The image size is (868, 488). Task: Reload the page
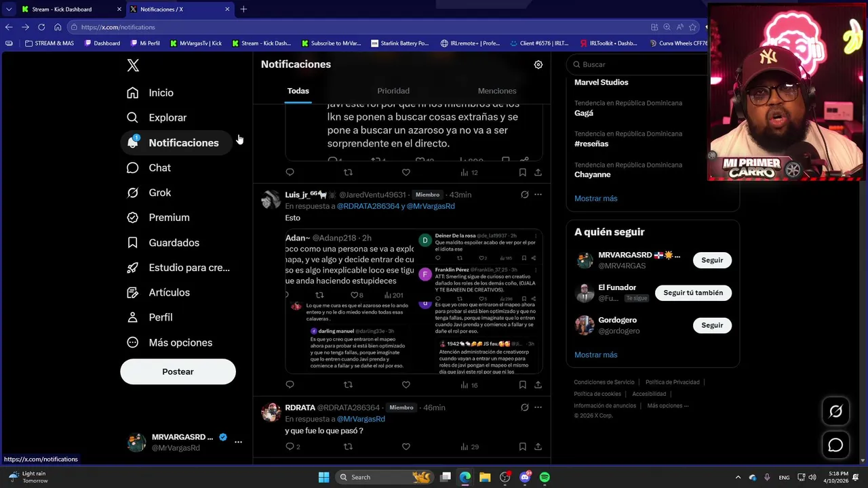click(x=41, y=27)
